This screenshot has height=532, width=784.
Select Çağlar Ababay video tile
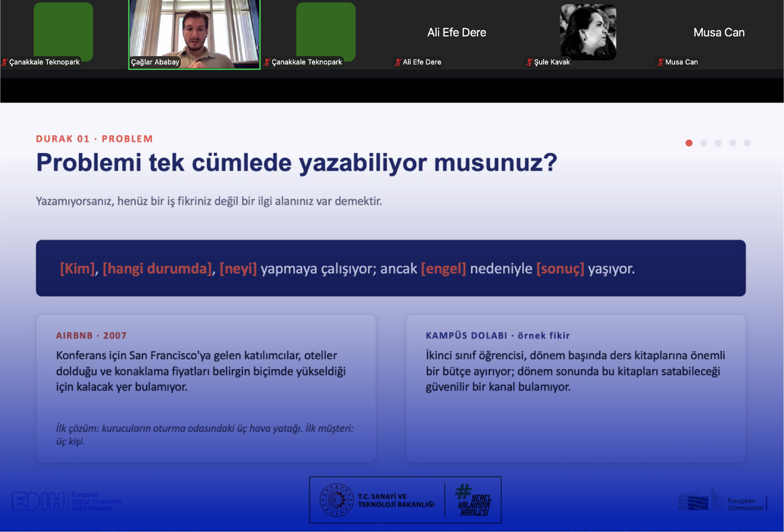pyautogui.click(x=194, y=34)
